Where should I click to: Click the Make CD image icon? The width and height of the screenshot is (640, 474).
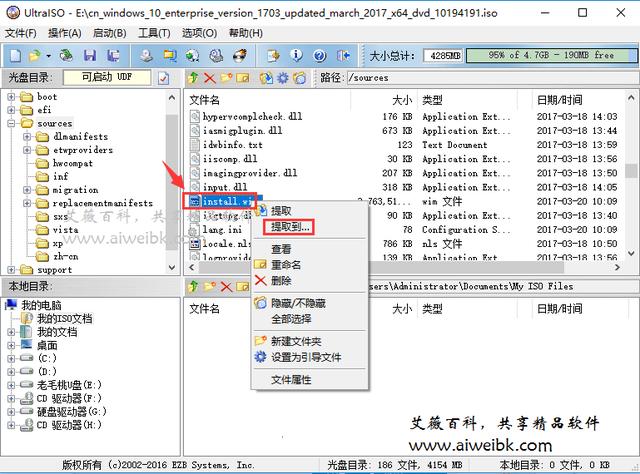click(146, 56)
